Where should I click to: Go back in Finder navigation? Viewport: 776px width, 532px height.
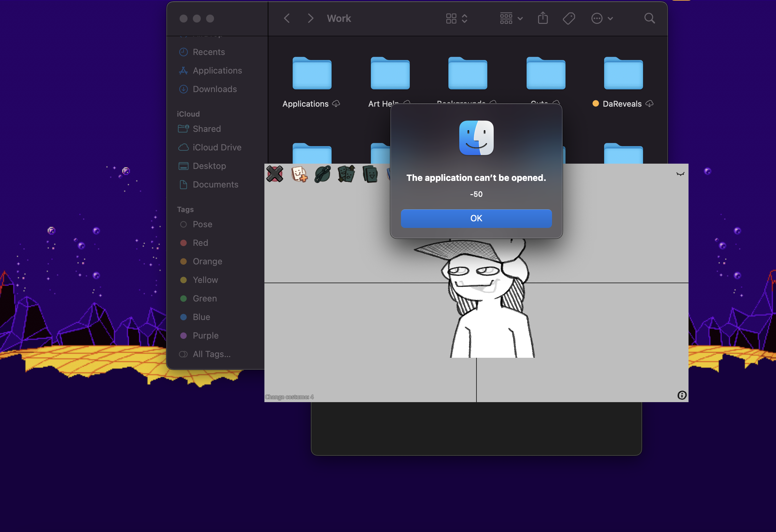click(x=287, y=18)
